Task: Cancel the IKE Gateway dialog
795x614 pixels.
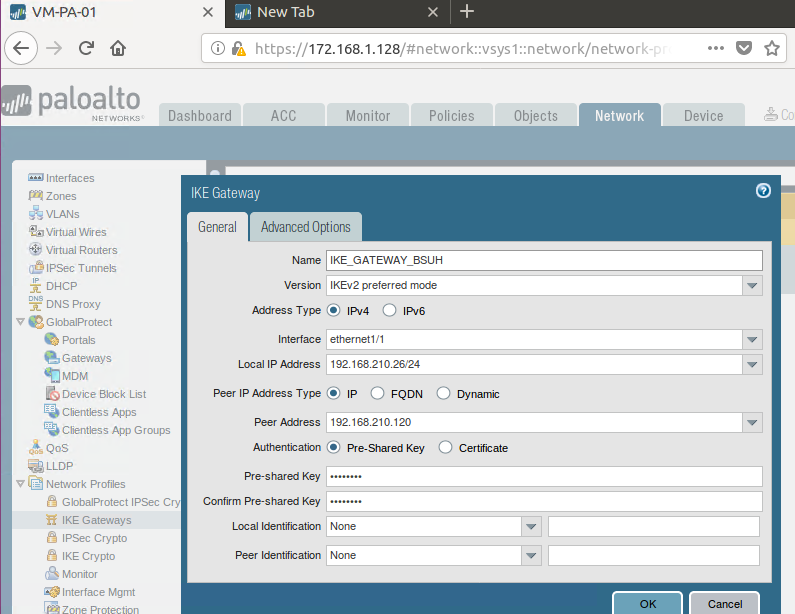Action: point(725,603)
